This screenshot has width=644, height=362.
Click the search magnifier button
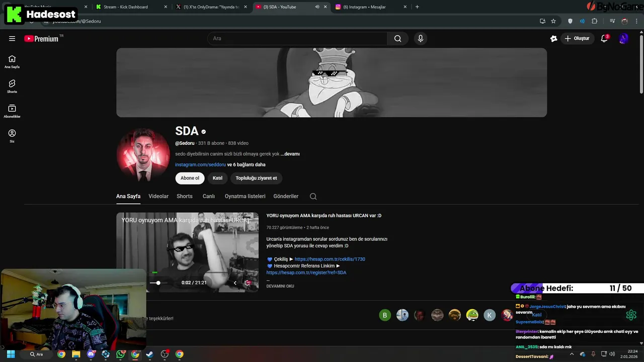click(x=398, y=39)
